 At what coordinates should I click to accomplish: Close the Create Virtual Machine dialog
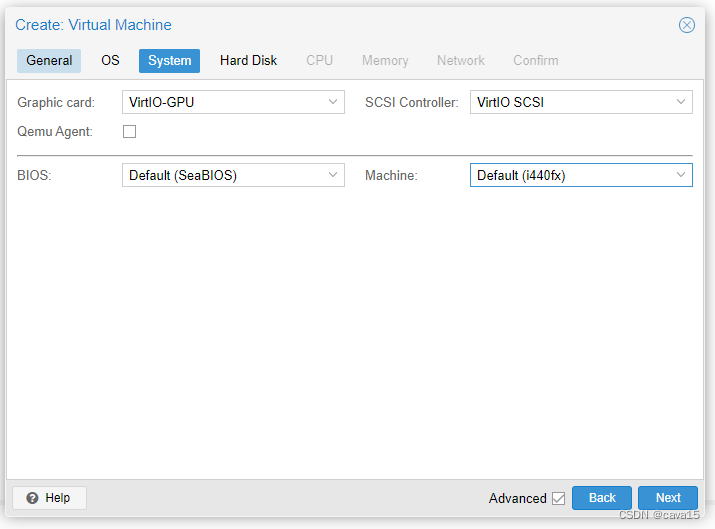pos(687,25)
